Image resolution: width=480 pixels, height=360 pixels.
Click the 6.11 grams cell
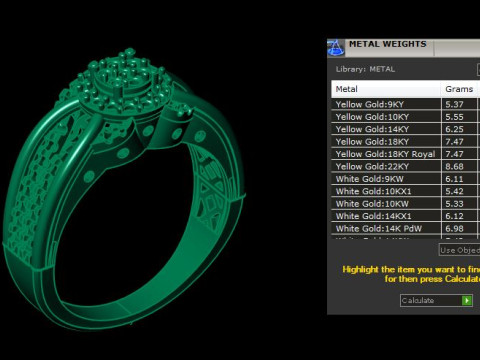459,179
